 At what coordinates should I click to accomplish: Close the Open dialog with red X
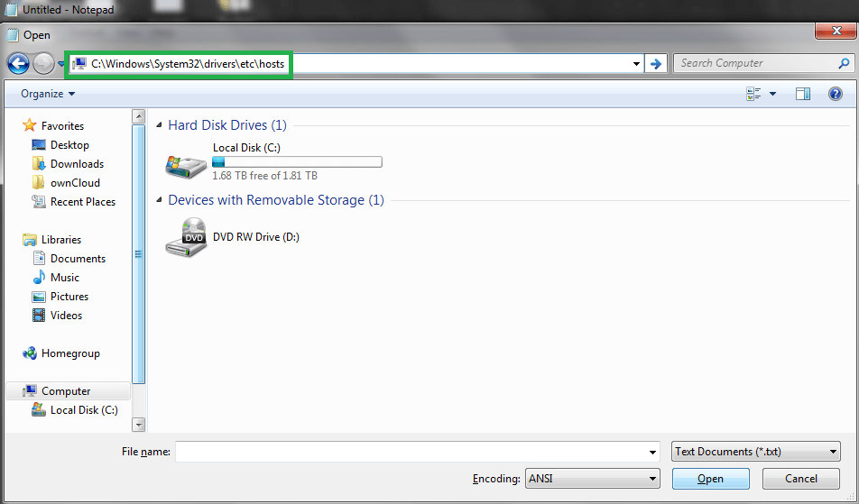(836, 31)
